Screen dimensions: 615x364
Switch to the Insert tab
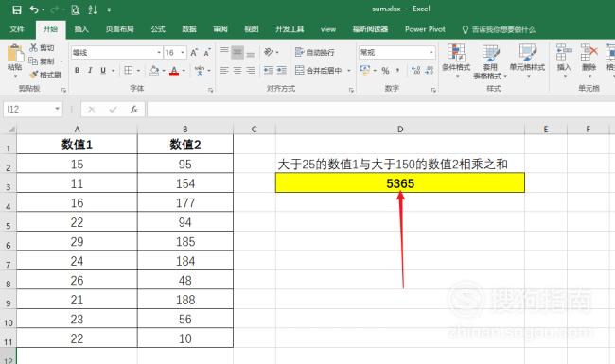(x=81, y=29)
